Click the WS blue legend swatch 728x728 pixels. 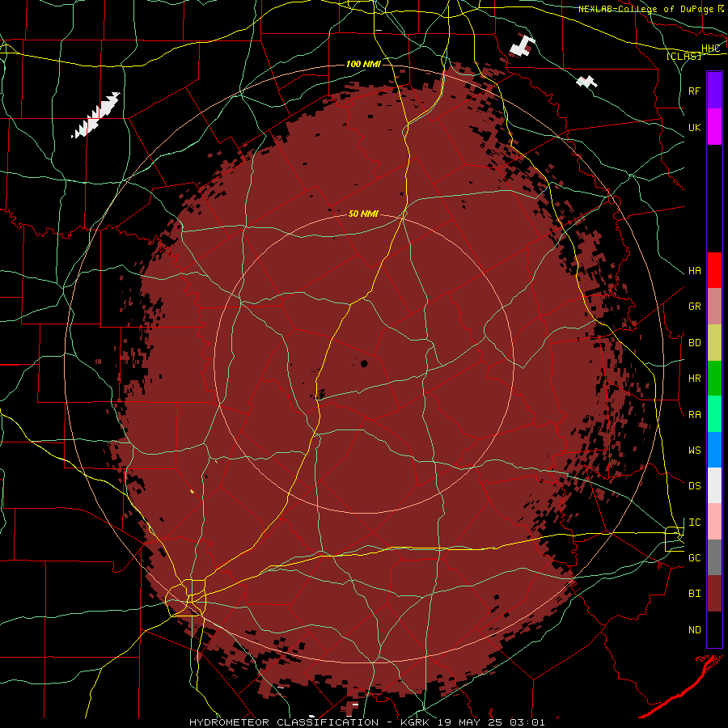click(714, 450)
